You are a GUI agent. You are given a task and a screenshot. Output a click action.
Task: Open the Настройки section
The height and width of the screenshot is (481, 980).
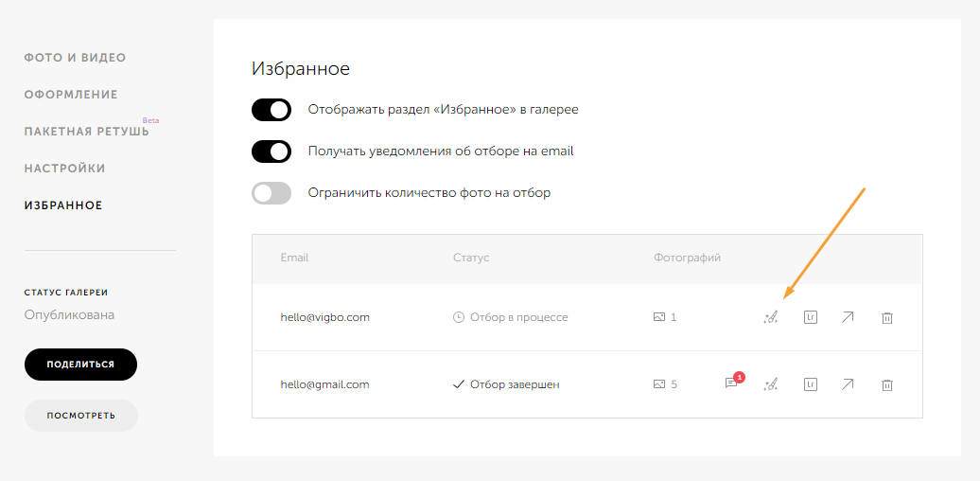[64, 169]
